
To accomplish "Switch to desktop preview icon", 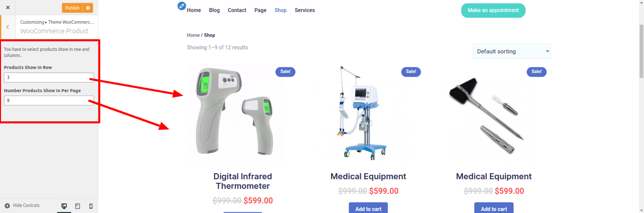I will pyautogui.click(x=64, y=206).
